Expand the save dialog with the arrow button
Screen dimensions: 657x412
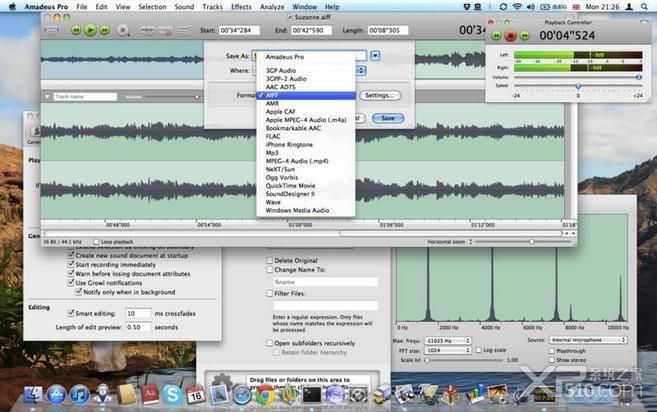(x=375, y=55)
